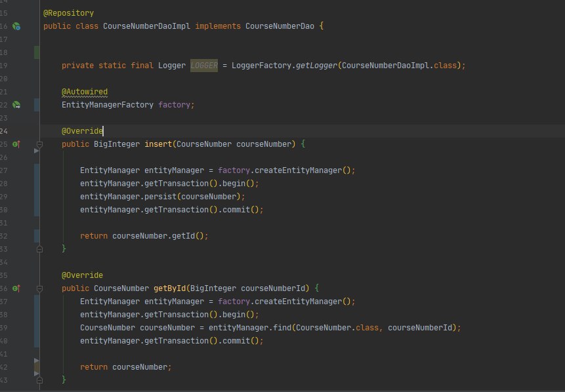
Task: Click the @Autowired annotation
Action: click(84, 92)
